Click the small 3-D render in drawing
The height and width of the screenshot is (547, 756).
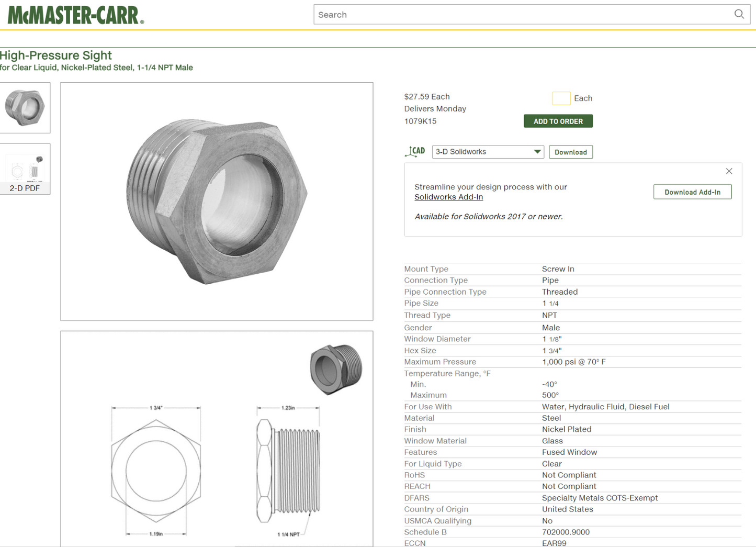point(336,369)
